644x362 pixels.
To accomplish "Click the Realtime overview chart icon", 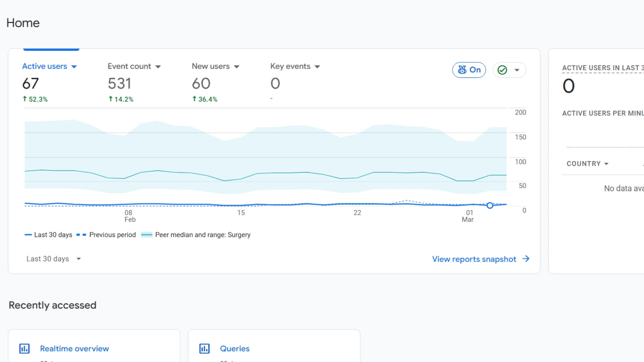I will (24, 349).
